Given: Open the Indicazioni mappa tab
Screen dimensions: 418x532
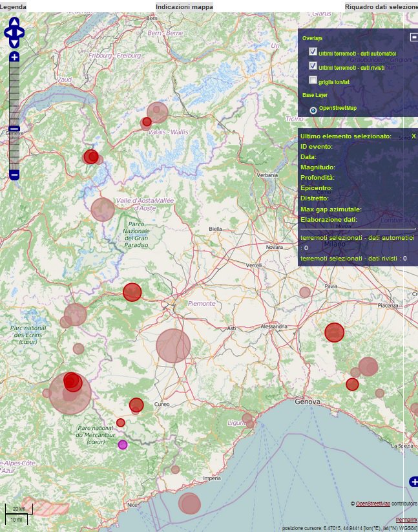Looking at the screenshot, I should click(x=184, y=6).
